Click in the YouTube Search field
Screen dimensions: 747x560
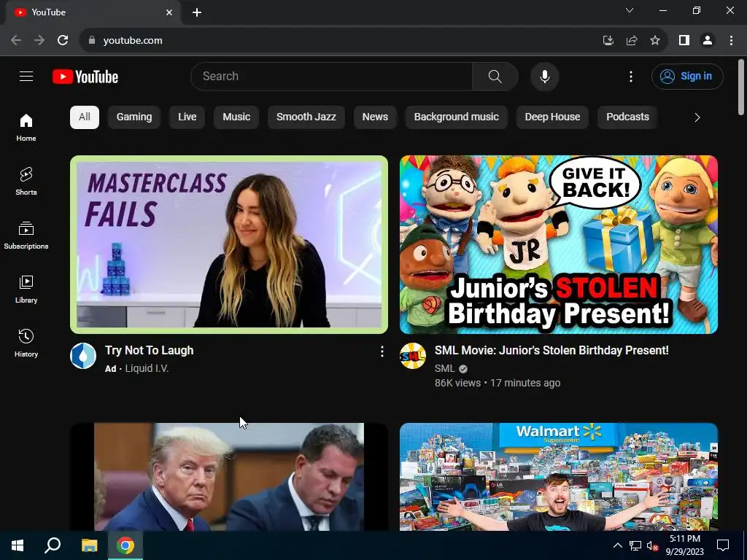pos(331,76)
